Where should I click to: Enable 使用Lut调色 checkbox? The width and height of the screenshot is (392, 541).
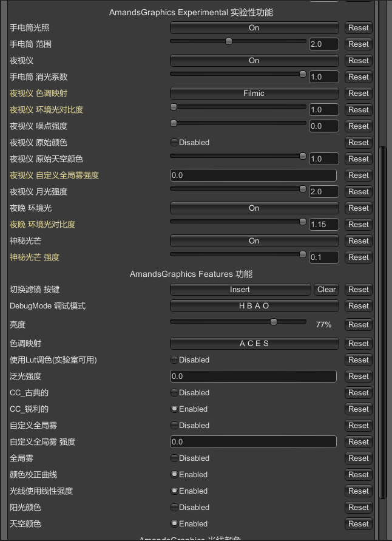(x=174, y=360)
